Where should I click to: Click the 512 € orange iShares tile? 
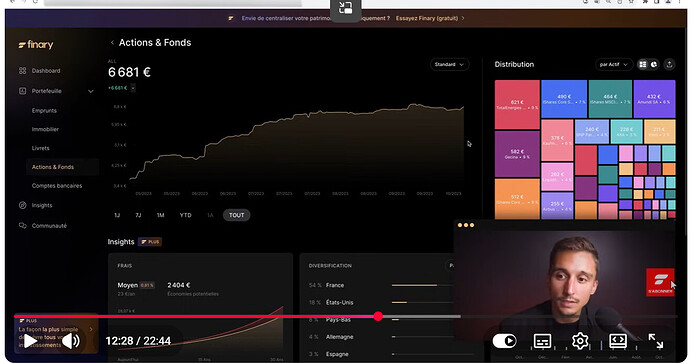[517, 199]
